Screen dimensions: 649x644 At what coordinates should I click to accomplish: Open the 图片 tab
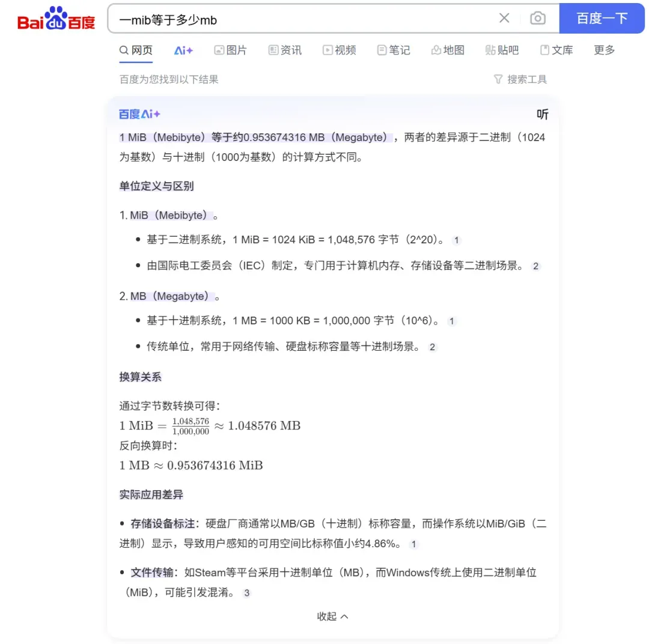(231, 50)
